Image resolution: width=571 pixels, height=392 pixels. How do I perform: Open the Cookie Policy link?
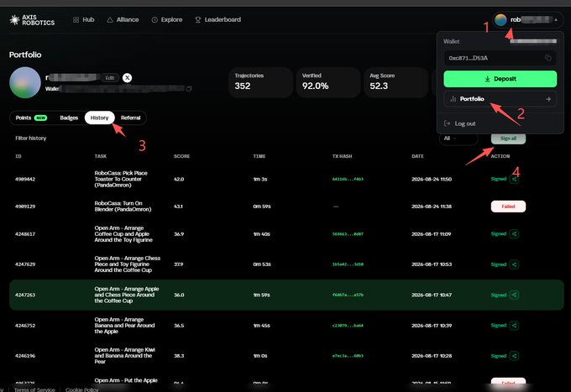click(82, 389)
